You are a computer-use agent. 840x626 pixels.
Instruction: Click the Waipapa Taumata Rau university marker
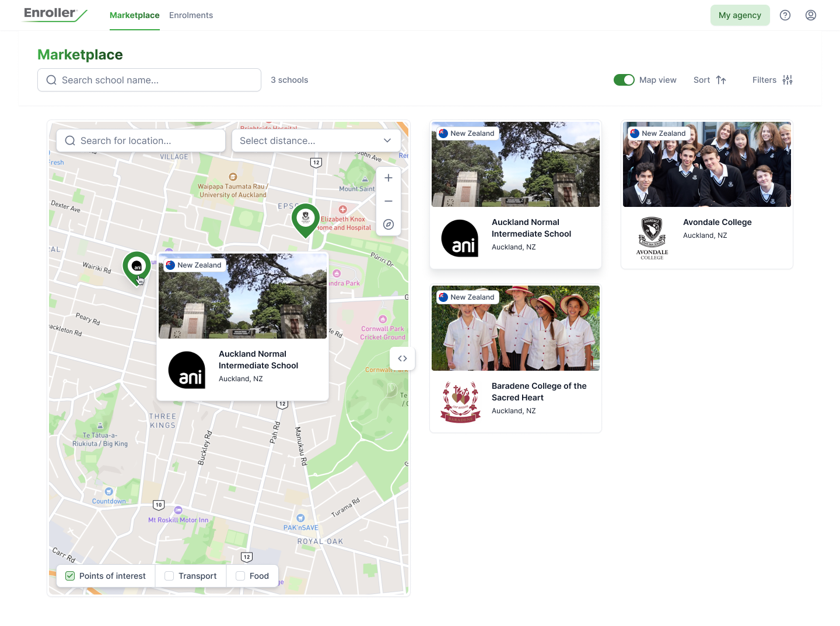coord(233,177)
